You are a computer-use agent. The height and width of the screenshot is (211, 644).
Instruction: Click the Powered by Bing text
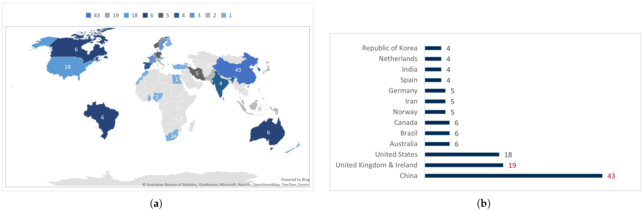coord(295,179)
